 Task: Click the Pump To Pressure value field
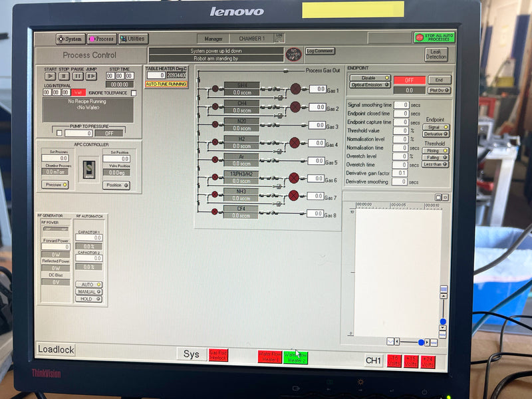coord(78,134)
